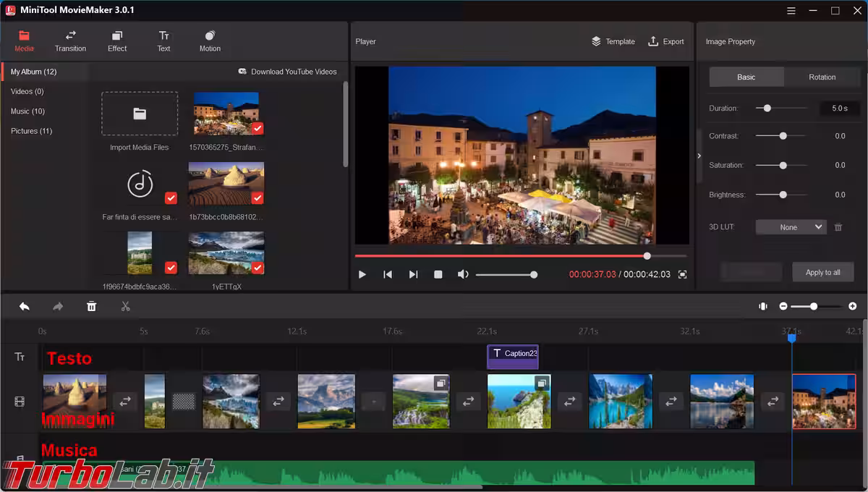Toggle fullscreen preview icon in player

point(682,275)
